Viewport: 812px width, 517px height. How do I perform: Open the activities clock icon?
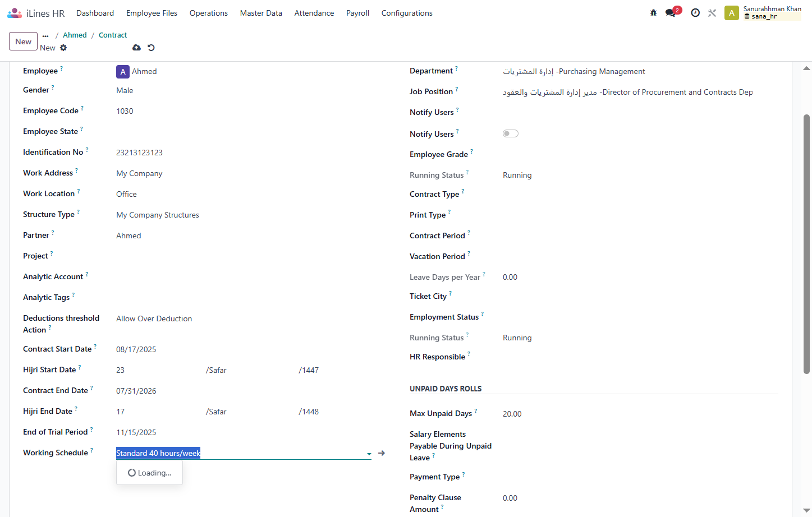click(x=695, y=13)
